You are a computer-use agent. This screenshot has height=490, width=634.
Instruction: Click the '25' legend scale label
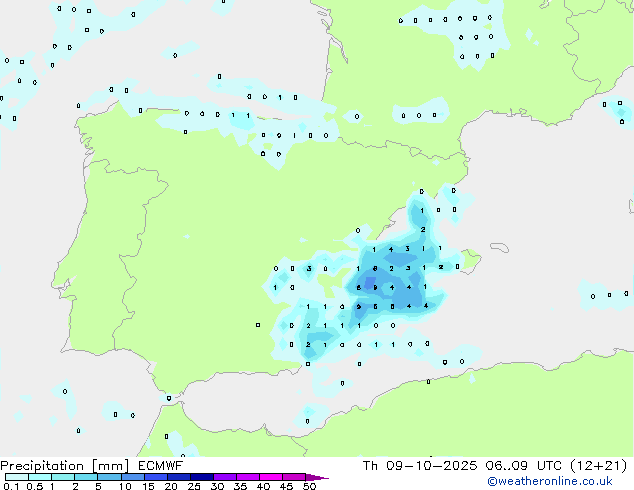pos(194,486)
